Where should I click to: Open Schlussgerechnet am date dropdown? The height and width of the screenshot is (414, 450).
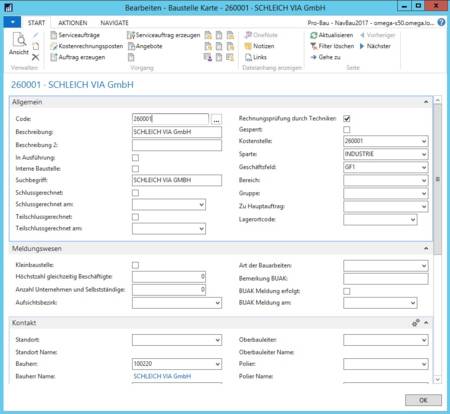[x=201, y=205]
